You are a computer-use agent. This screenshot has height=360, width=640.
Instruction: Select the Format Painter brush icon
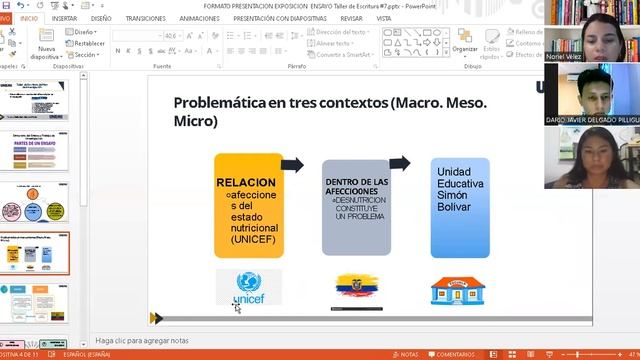(12, 54)
